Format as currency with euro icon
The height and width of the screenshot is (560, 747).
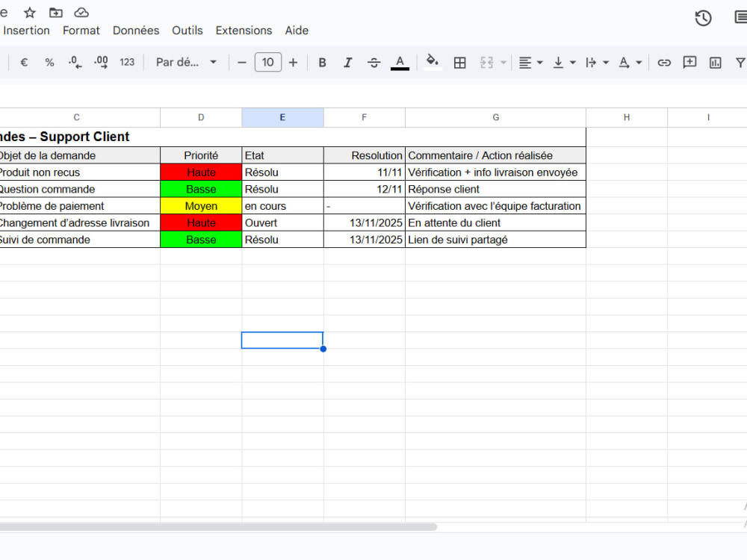(24, 63)
